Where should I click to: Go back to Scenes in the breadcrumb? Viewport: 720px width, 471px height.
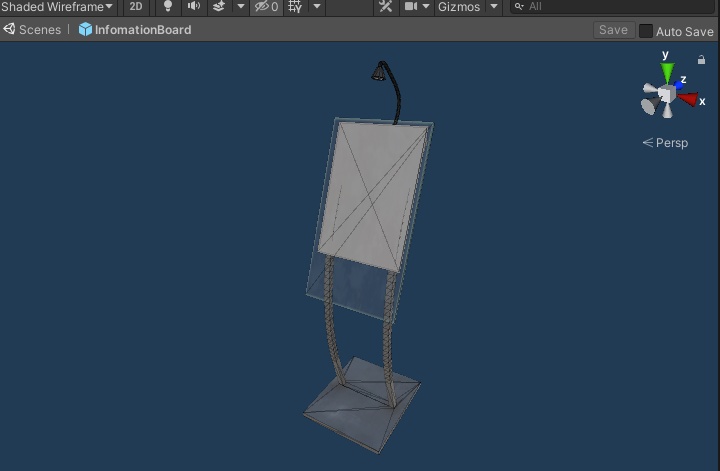point(40,30)
